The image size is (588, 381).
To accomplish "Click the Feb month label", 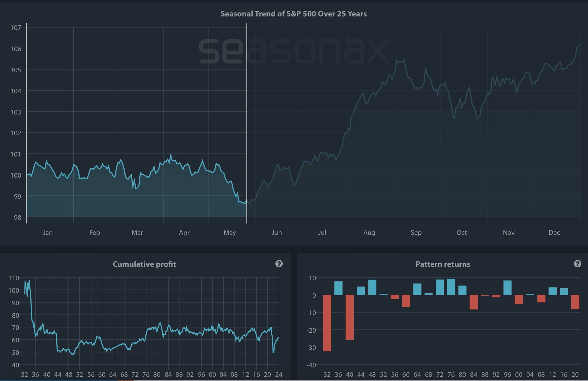I will [x=95, y=232].
